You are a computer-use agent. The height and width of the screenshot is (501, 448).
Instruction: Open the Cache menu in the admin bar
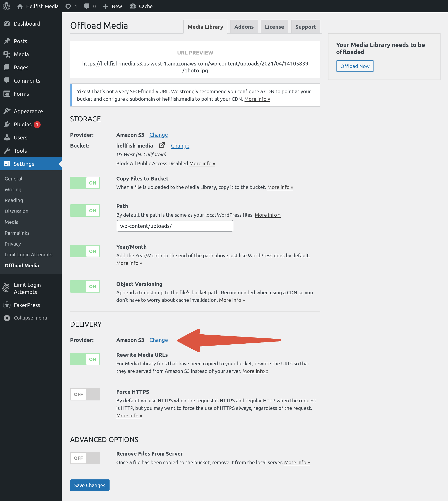[x=141, y=6]
